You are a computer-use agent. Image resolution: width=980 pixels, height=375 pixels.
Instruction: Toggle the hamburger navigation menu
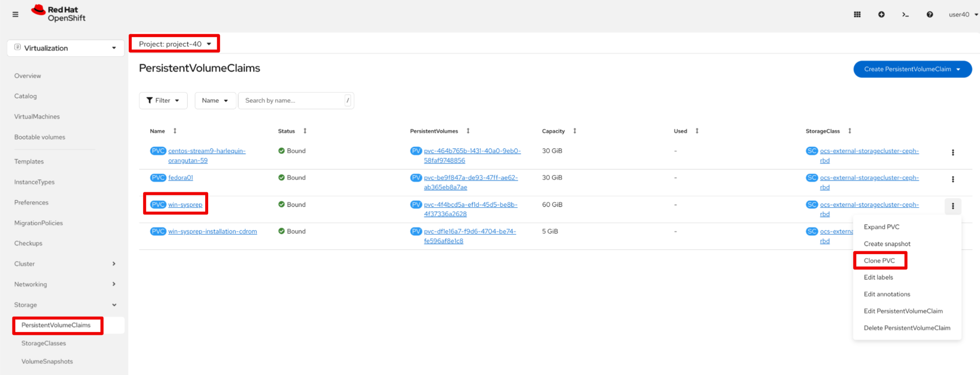(x=15, y=15)
